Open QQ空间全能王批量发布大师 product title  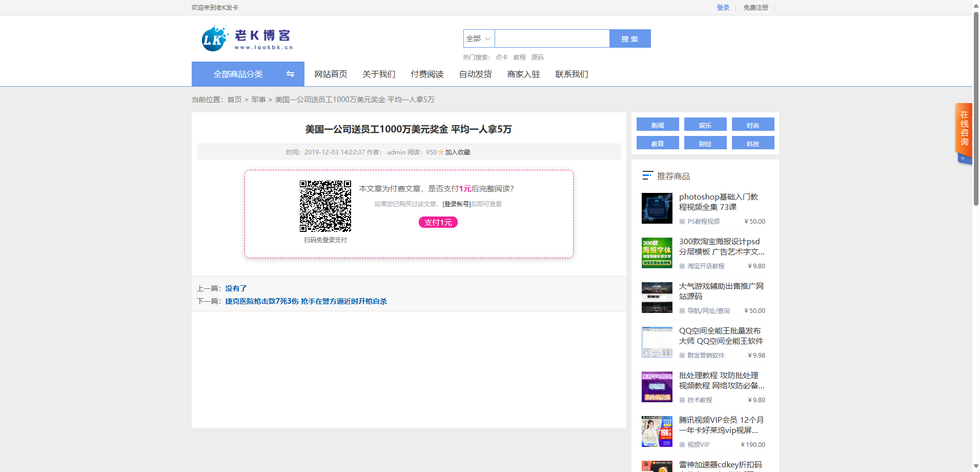(x=721, y=336)
